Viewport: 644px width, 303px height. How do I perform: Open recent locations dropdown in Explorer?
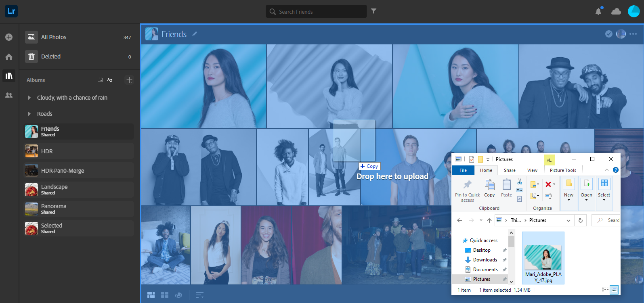(x=481, y=220)
